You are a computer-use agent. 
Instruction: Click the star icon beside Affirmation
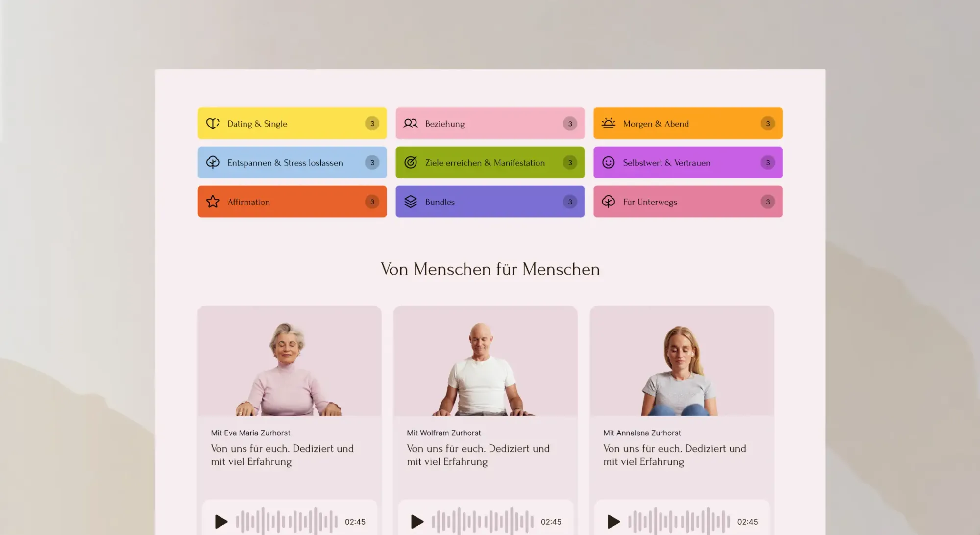tap(213, 202)
